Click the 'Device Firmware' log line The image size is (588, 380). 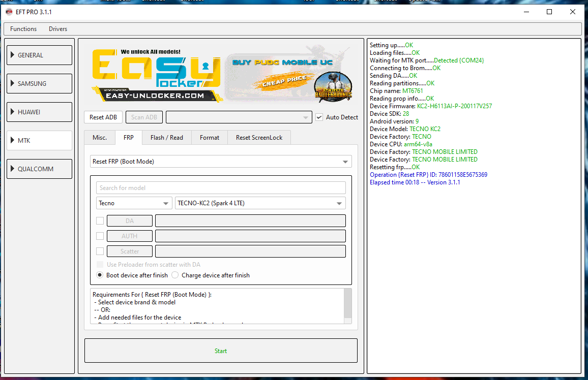[x=431, y=106]
